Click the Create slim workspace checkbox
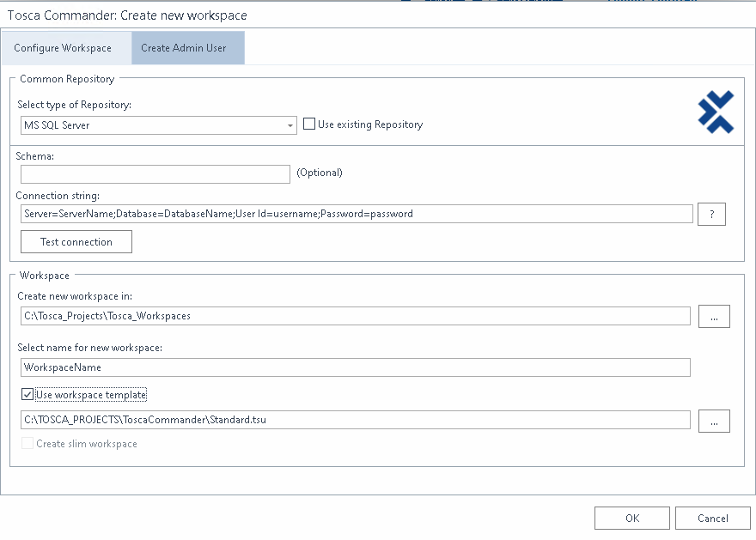The height and width of the screenshot is (540, 756). coord(28,444)
